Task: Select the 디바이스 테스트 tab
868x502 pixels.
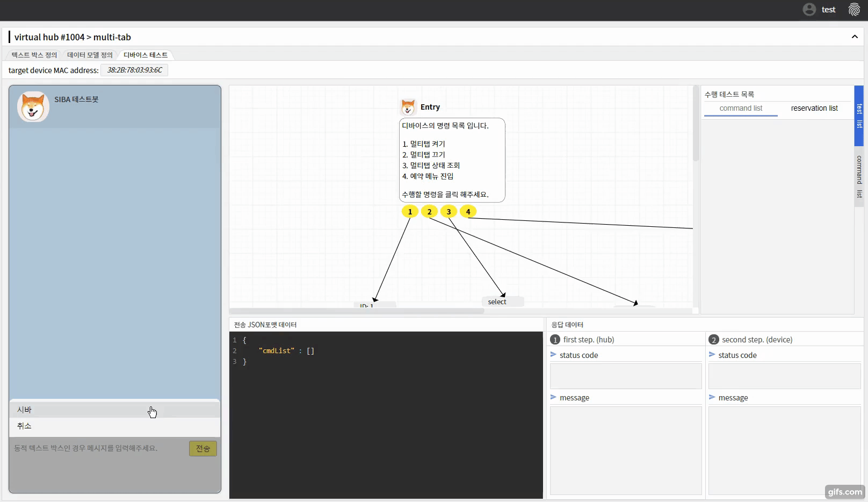Action: tap(146, 55)
